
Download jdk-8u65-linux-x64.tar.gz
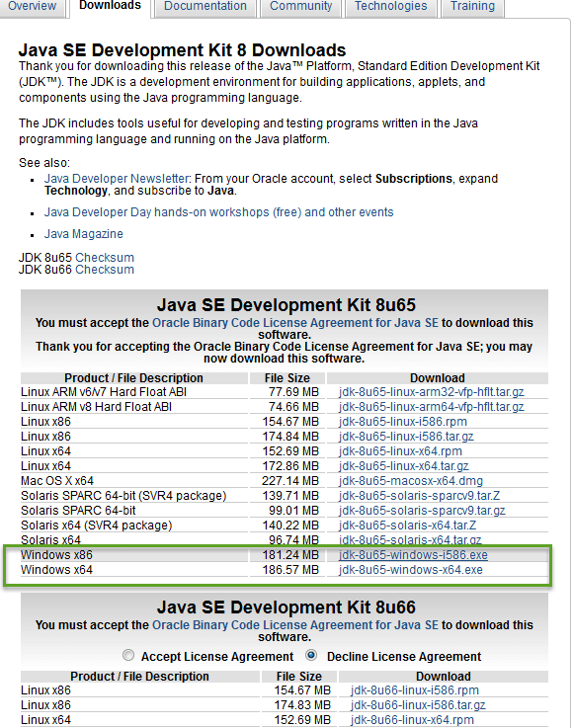pyautogui.click(x=403, y=466)
